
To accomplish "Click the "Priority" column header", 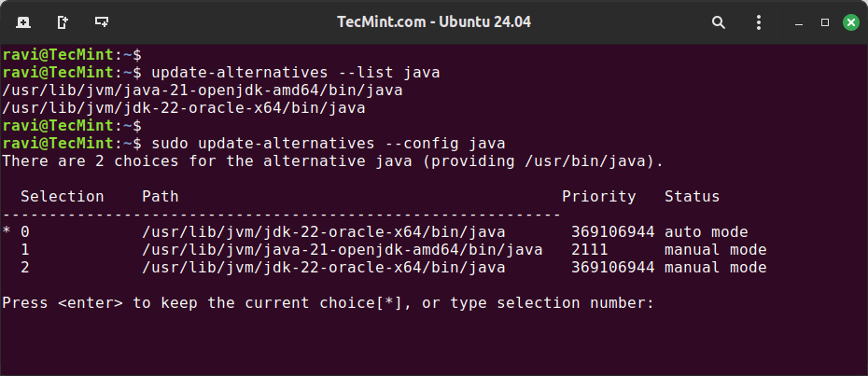I will point(598,197).
